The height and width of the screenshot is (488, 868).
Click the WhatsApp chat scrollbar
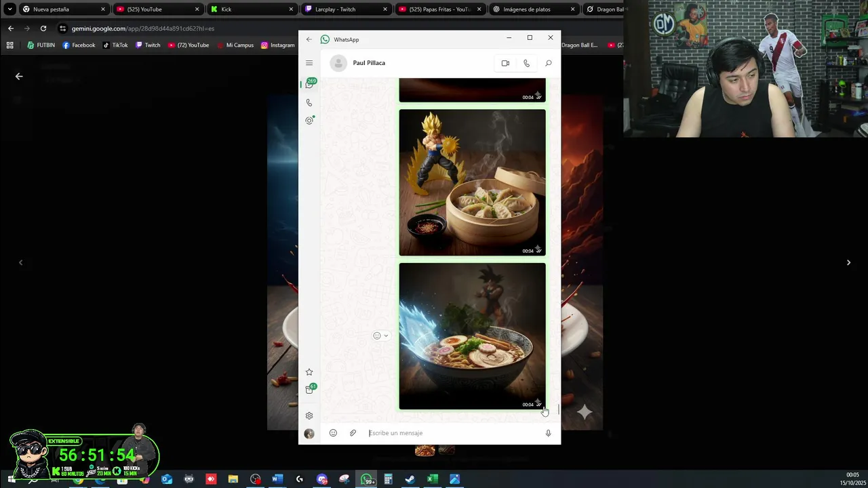pos(559,409)
